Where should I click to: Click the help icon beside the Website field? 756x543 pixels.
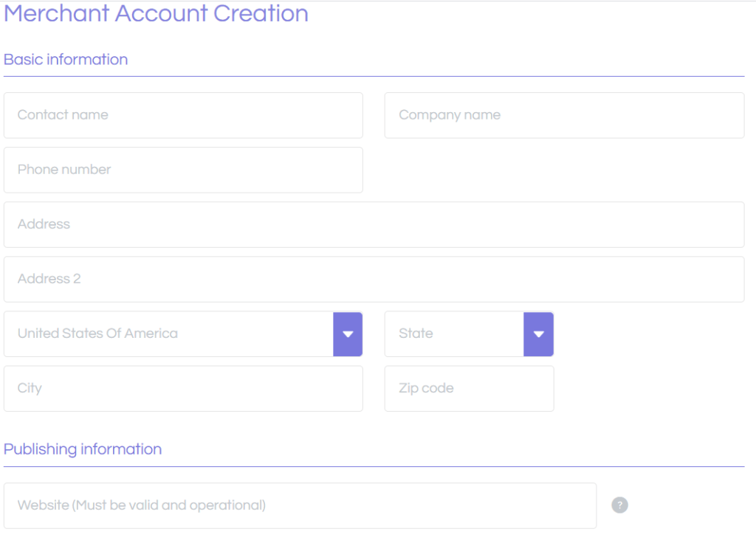click(619, 505)
